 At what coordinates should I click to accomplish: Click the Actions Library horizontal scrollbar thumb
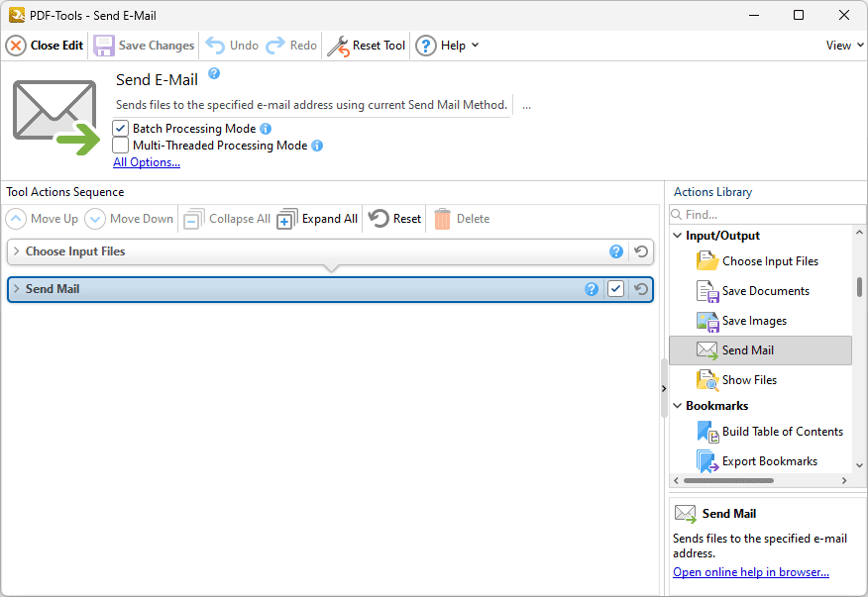[x=728, y=481]
